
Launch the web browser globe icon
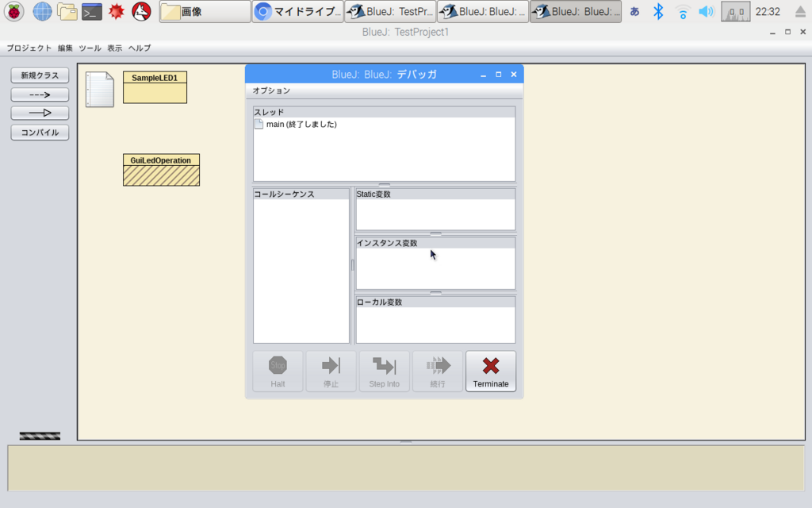pos(42,11)
